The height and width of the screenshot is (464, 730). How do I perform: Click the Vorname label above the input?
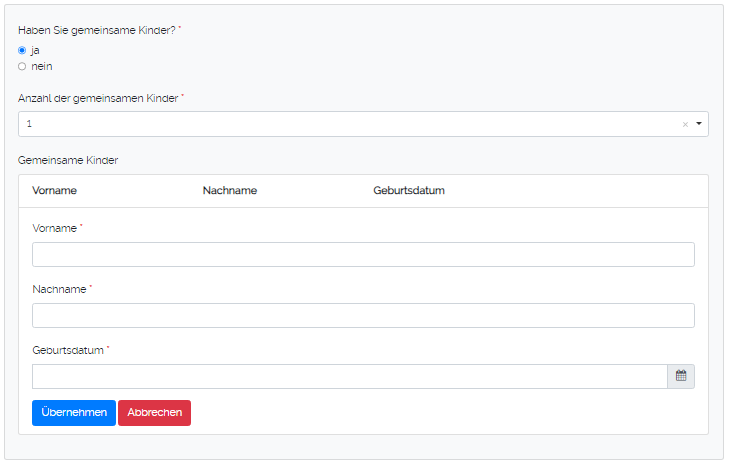coord(55,228)
